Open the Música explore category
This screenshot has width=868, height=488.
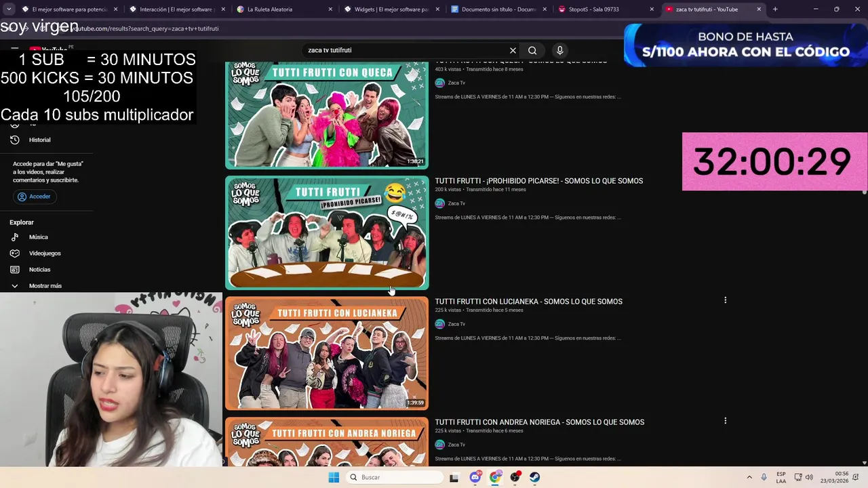[x=39, y=237]
